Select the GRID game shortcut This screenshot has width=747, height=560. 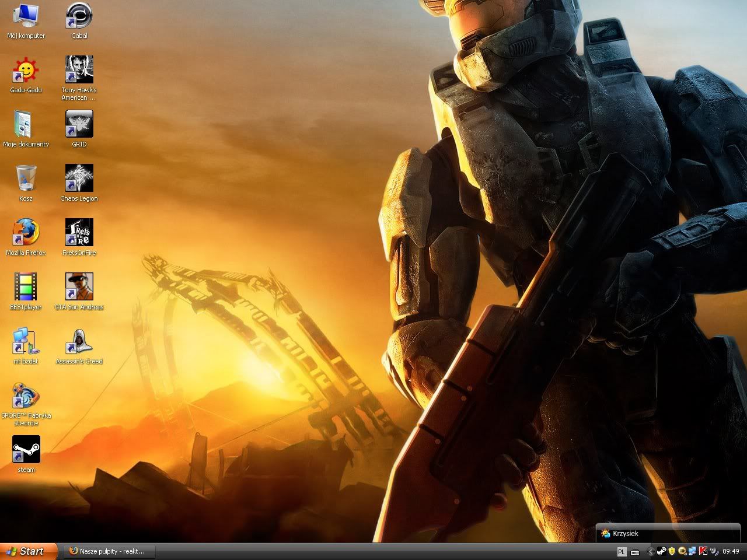coord(79,129)
